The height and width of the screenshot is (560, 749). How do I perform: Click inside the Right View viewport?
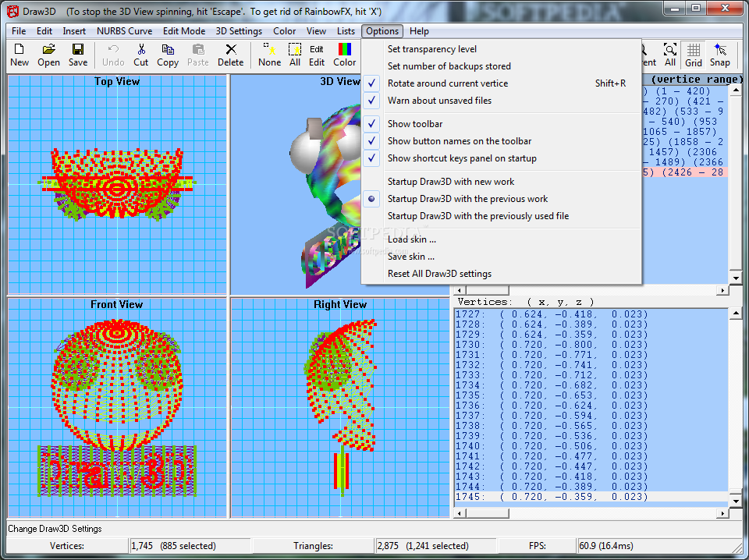pyautogui.click(x=340, y=408)
